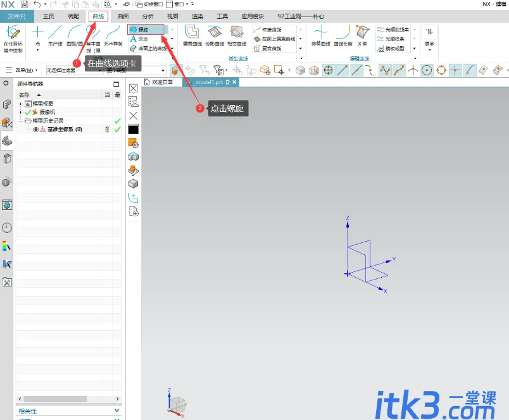Screen dimensions: 509x420
Task: Open the Part Navigator sidebar tab icon
Action: pos(7,141)
